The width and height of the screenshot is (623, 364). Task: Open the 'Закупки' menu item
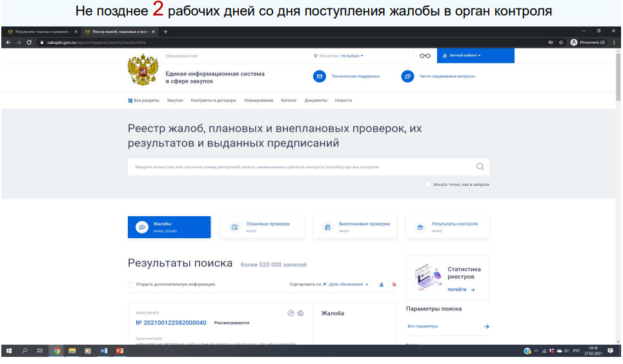[x=175, y=101]
